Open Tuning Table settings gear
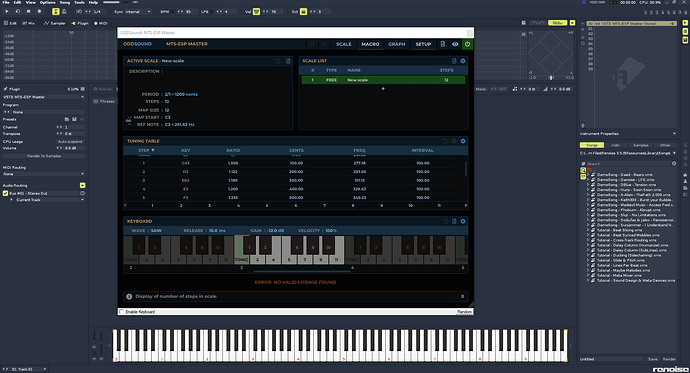The height and width of the screenshot is (373, 690). pos(463,141)
